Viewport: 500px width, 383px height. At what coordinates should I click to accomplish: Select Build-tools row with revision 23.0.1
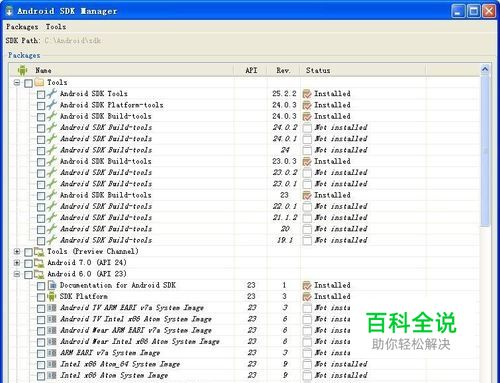coord(245,184)
